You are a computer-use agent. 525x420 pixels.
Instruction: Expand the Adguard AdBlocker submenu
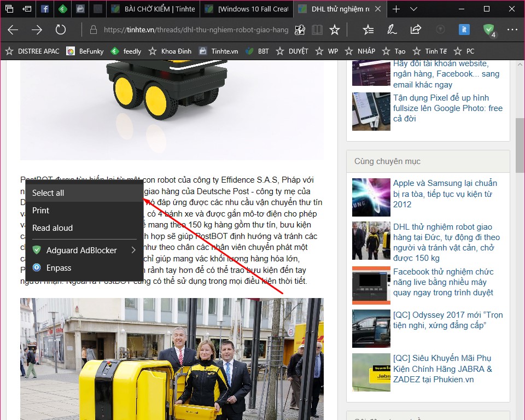(84, 250)
